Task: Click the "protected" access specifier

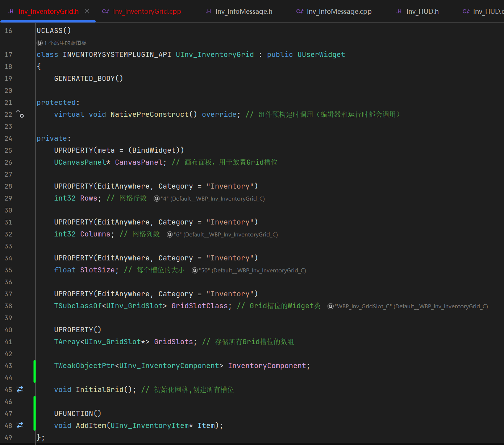Action: 56,103
